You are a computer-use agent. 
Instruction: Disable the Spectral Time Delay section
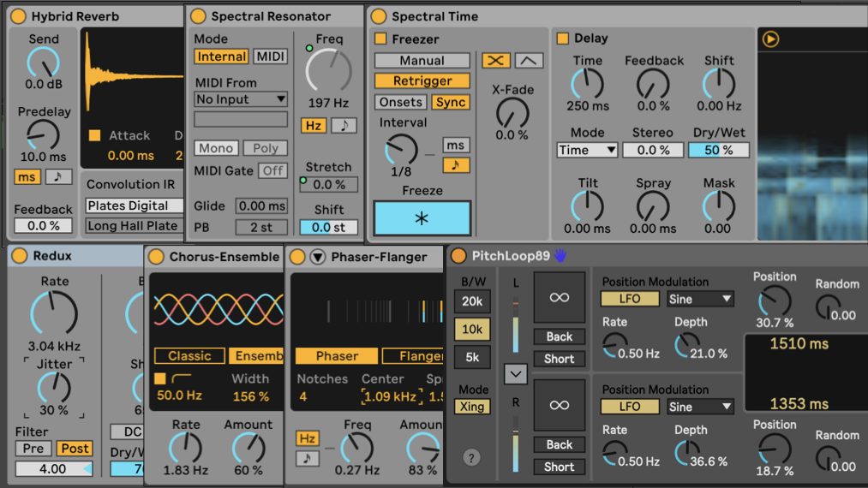pyautogui.click(x=563, y=39)
